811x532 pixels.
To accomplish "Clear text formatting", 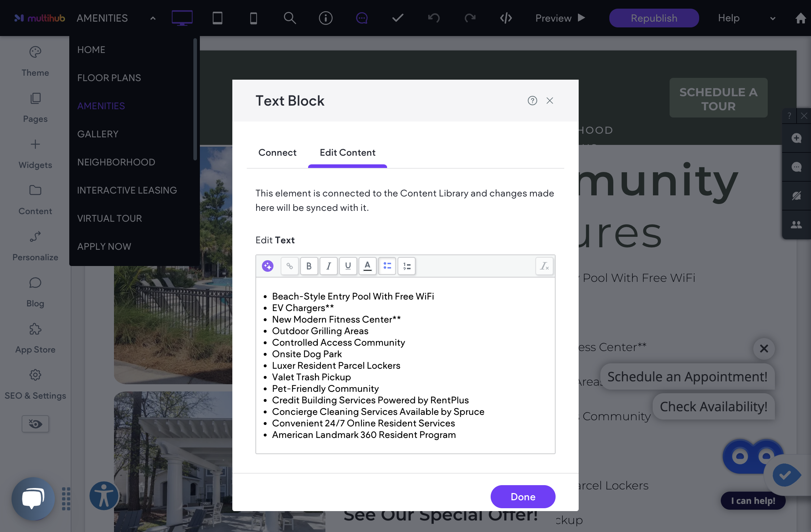I will pyautogui.click(x=544, y=266).
